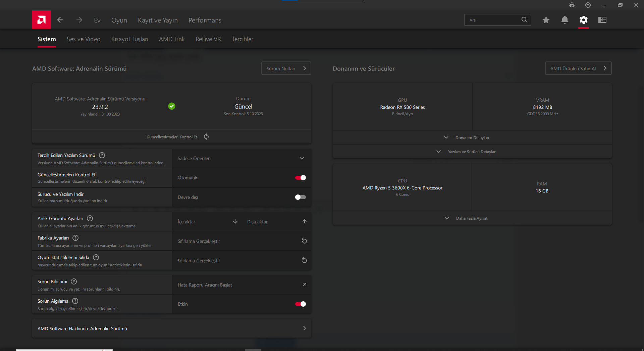
Task: Open the Performans menu
Action: click(205, 20)
